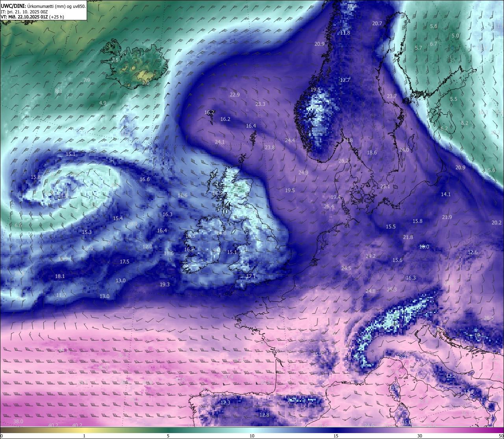The width and height of the screenshot is (504, 439).
Task: Click the 12.8 value over Spain
Action: [x=264, y=415]
